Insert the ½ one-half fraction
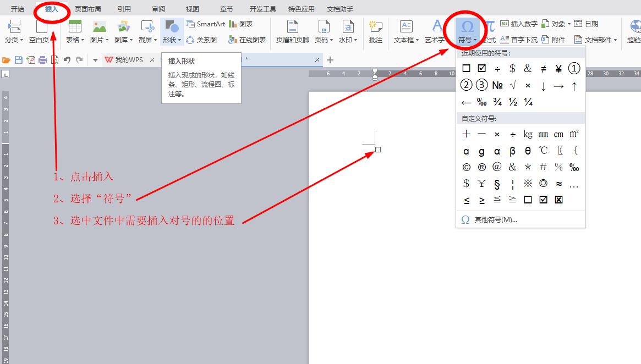The width and height of the screenshot is (641, 364). point(513,102)
